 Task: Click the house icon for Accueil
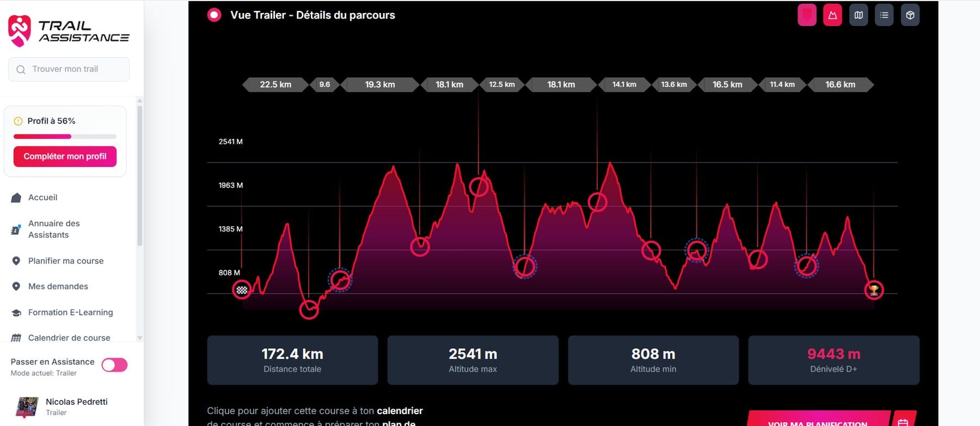[x=16, y=197]
